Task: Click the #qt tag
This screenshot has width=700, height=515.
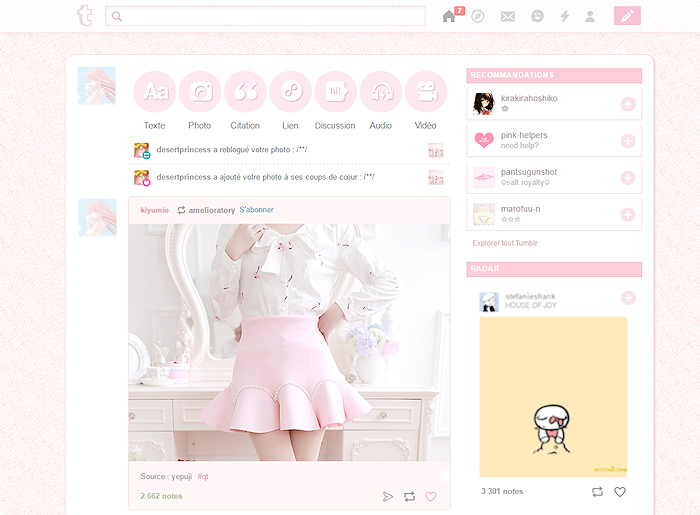Action: coord(203,477)
